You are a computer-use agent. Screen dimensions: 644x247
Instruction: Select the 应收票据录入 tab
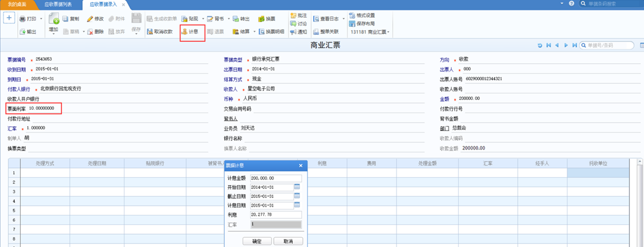(x=104, y=4)
